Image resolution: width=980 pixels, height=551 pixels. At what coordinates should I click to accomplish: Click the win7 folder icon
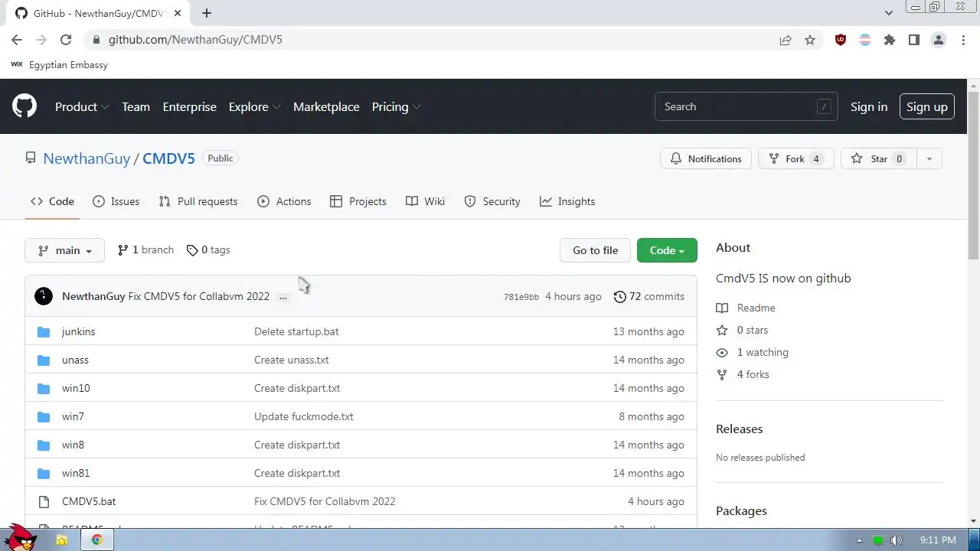44,416
